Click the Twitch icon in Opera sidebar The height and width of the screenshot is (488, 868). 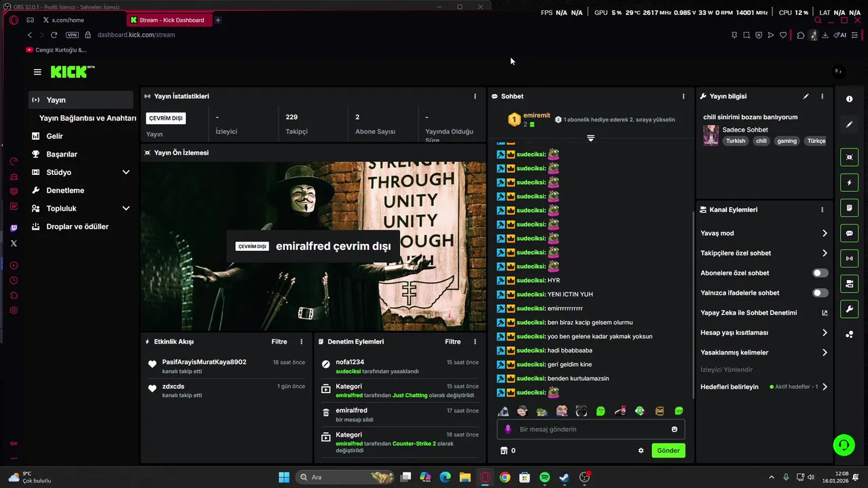tap(14, 228)
